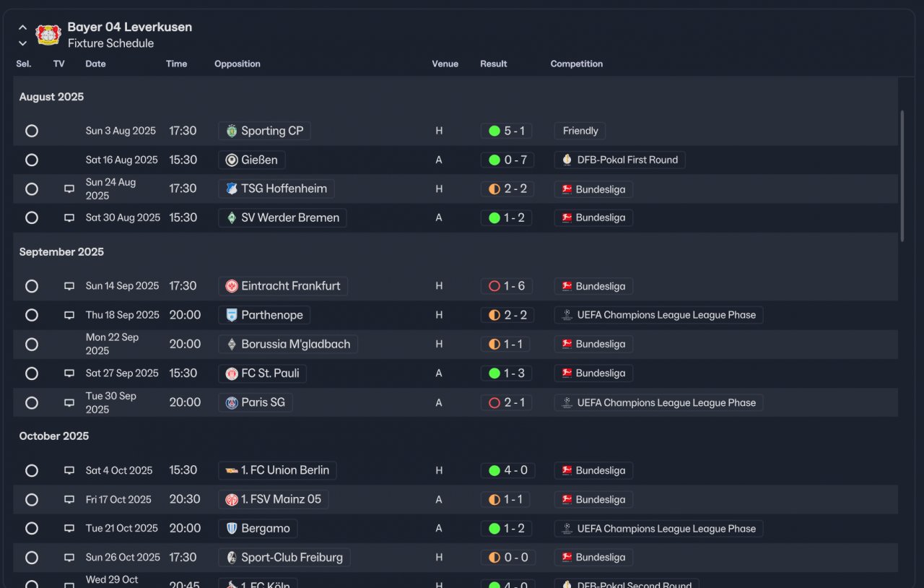View the 2 - 1 result against Paris SG
Screen dimensions: 924x588
(507, 402)
